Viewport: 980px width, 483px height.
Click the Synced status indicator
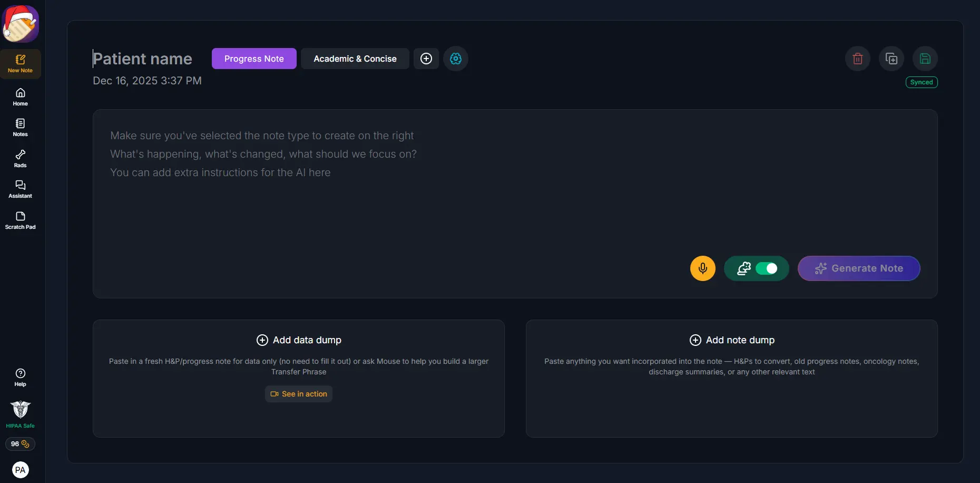[x=922, y=82]
